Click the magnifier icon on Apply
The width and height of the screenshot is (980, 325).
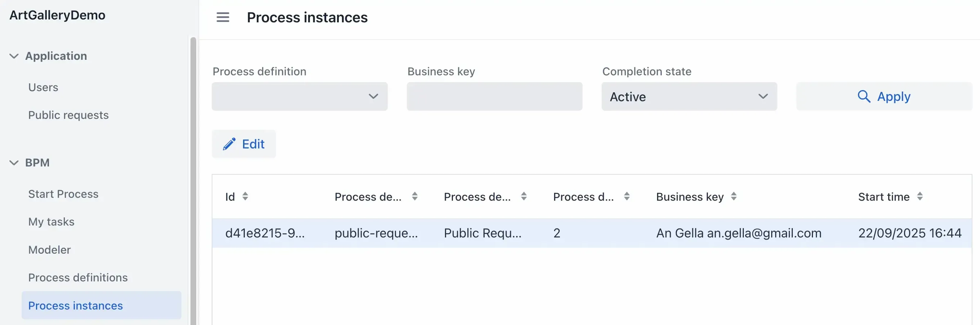[x=864, y=96]
